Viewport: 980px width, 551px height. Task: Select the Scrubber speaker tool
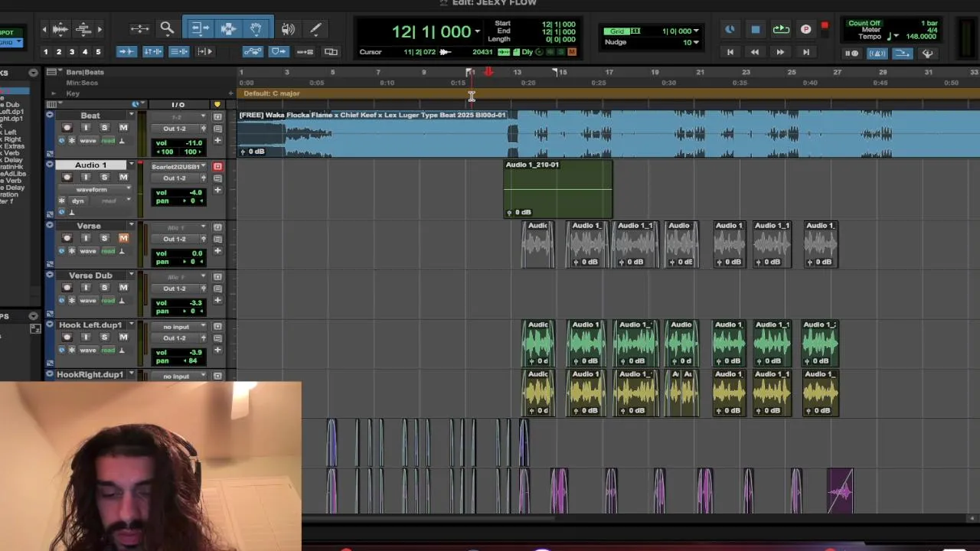(x=288, y=29)
